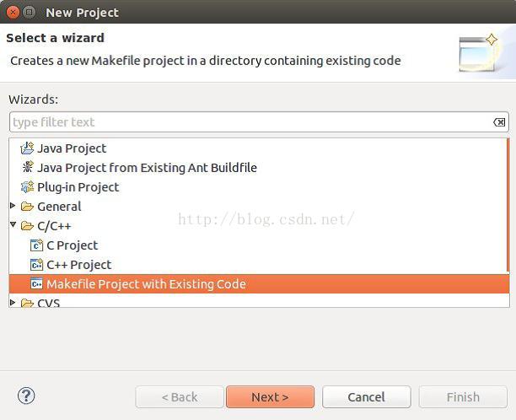Image resolution: width=516 pixels, height=420 pixels.
Task: Click the General folder icon
Action: click(x=27, y=207)
